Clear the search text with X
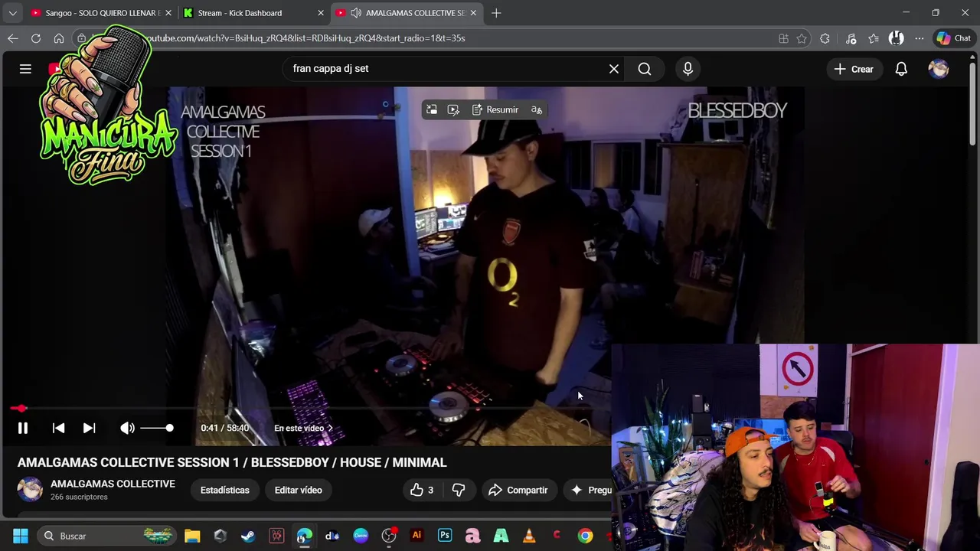Viewport: 980px width, 551px height. [614, 69]
